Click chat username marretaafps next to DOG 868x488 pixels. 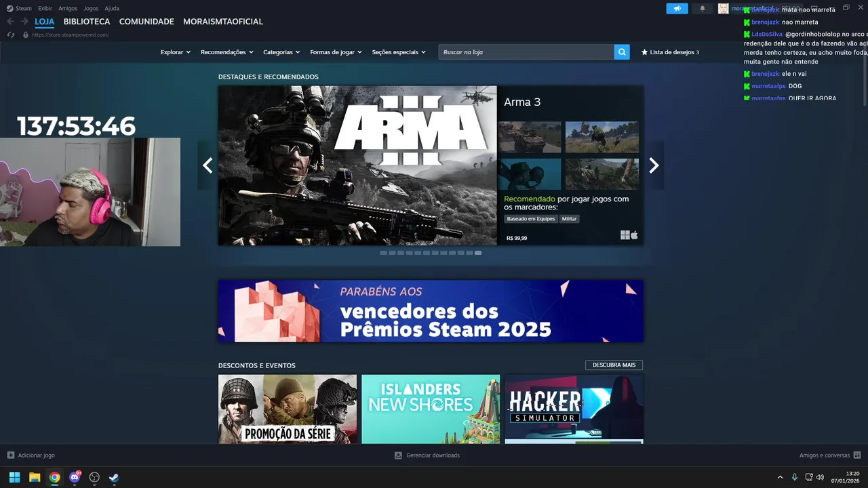tap(768, 86)
